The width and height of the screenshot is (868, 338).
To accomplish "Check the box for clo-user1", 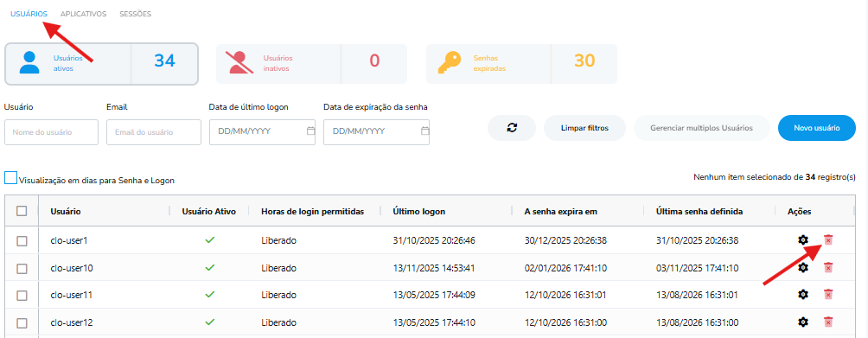I will tap(22, 241).
